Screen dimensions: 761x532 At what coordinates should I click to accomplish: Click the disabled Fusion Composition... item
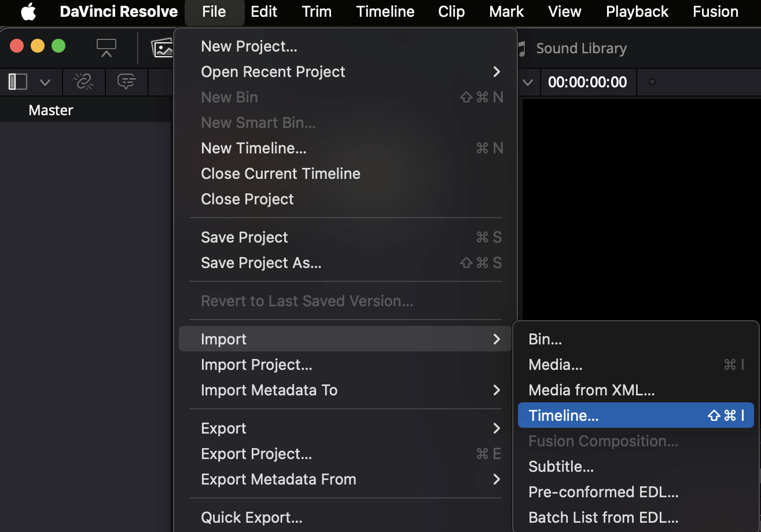pyautogui.click(x=636, y=441)
